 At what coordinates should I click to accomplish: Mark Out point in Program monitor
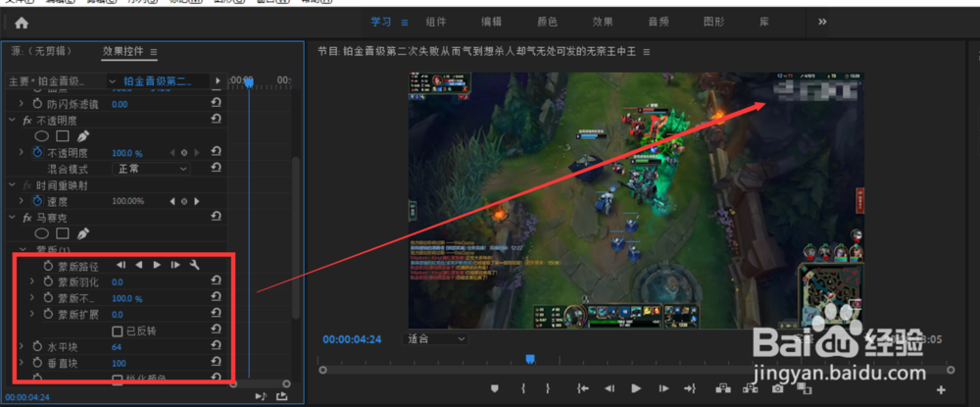click(x=548, y=388)
